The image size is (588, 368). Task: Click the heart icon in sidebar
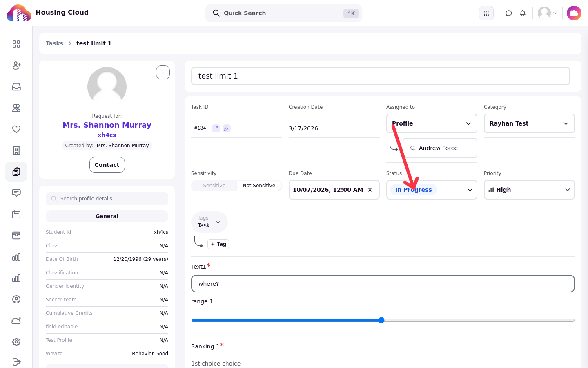tap(16, 129)
